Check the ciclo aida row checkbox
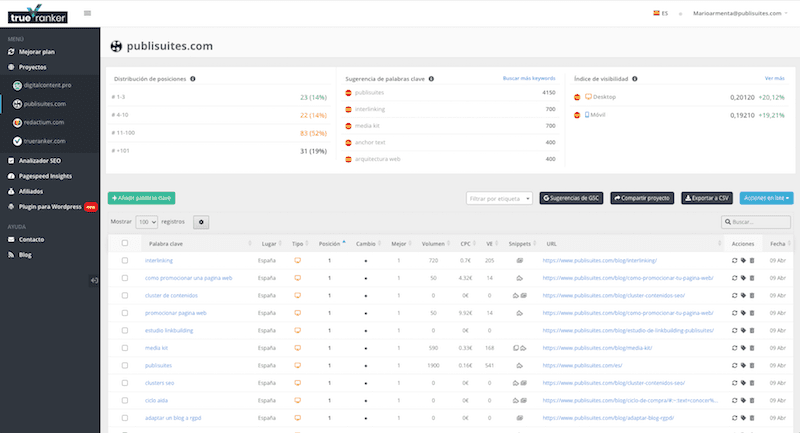 pyautogui.click(x=124, y=400)
